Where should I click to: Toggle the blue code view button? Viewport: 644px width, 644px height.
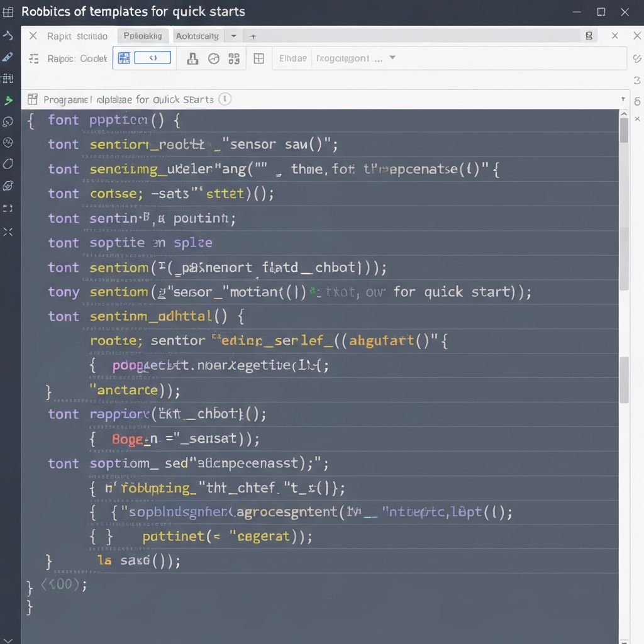(x=153, y=58)
